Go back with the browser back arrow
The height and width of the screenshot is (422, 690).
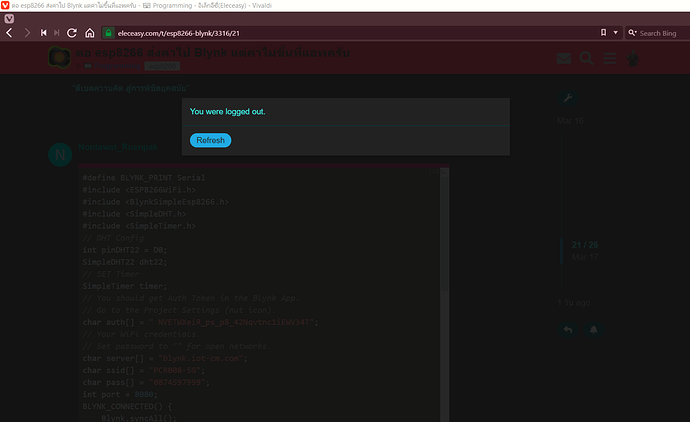click(10, 33)
